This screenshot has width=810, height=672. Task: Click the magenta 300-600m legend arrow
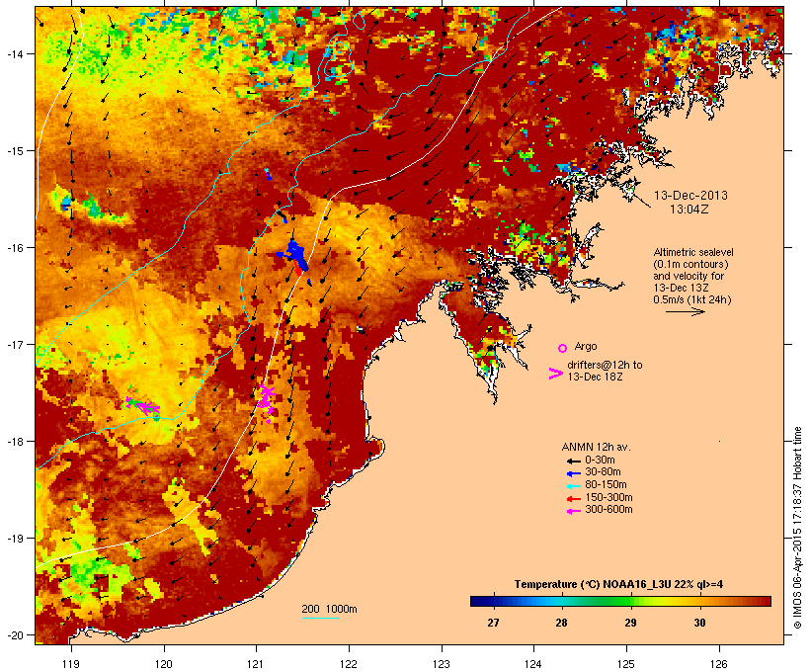(x=573, y=511)
